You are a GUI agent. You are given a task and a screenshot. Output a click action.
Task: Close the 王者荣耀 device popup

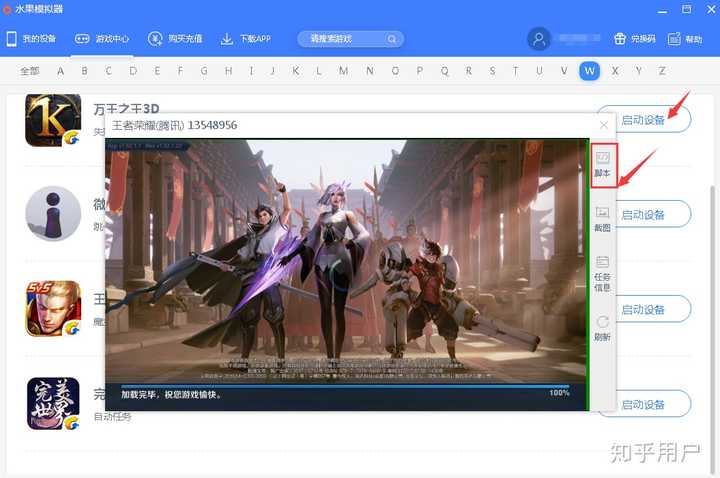tap(604, 125)
